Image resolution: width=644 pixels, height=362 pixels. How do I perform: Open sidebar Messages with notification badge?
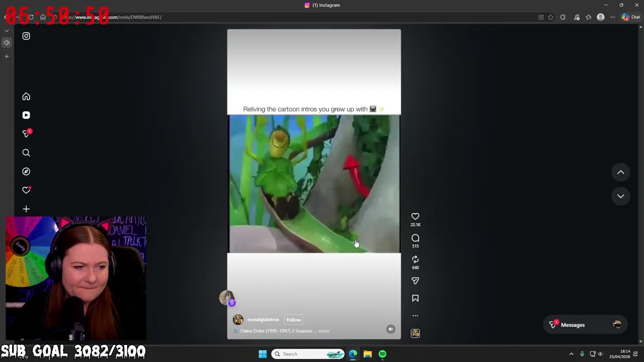click(27, 134)
